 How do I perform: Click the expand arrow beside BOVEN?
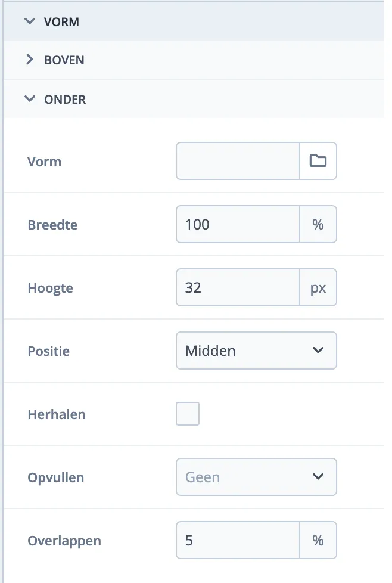pos(30,60)
